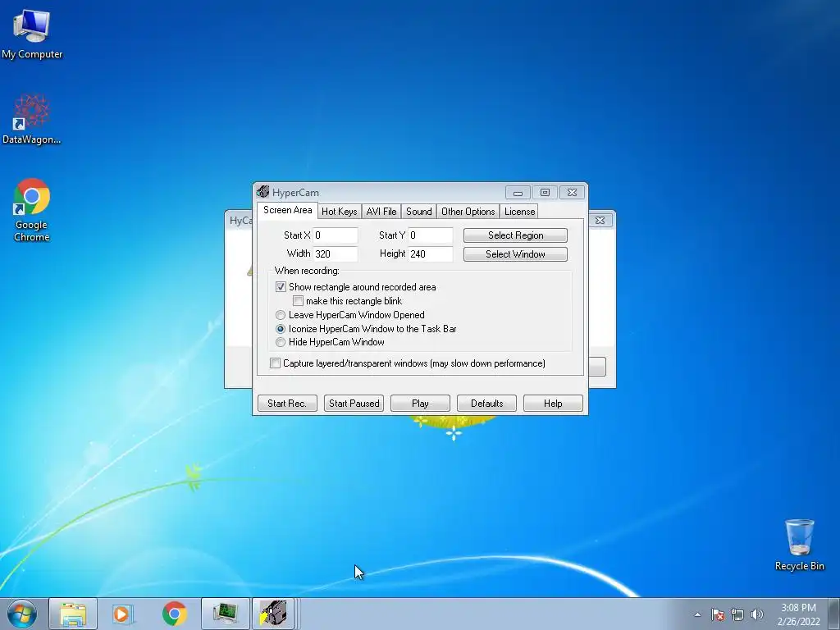Open the Sound tab
The image size is (840, 630).
point(418,212)
